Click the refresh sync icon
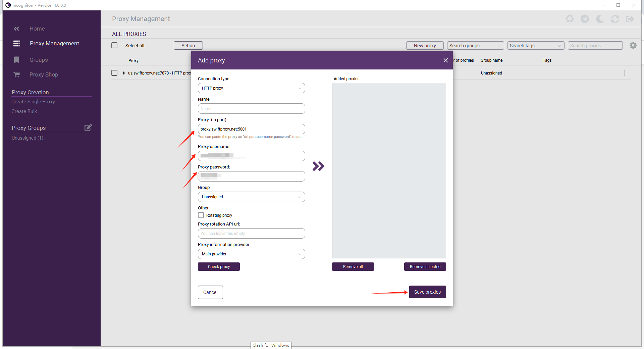Screen dimensions: 644x349 (x=615, y=19)
